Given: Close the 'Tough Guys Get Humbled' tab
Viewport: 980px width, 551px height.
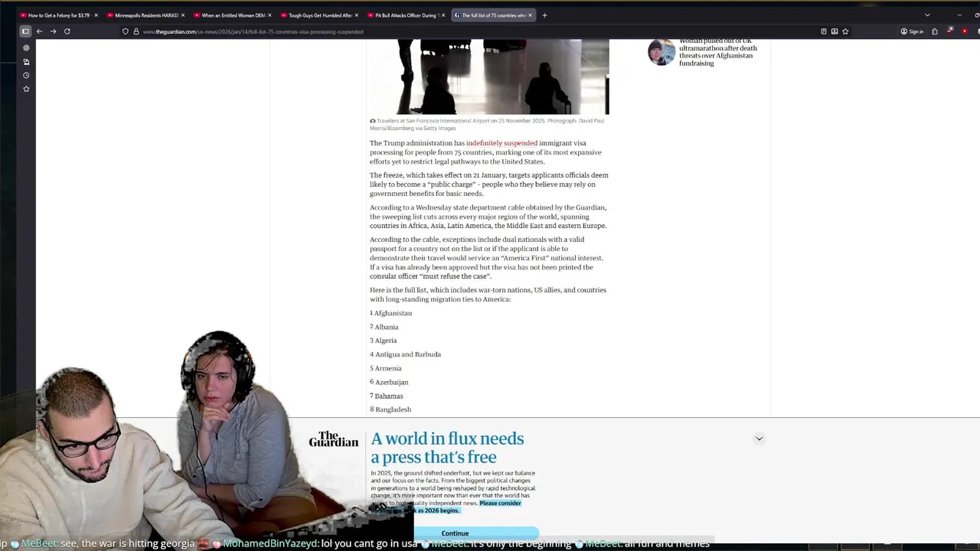Looking at the screenshot, I should click(x=356, y=15).
